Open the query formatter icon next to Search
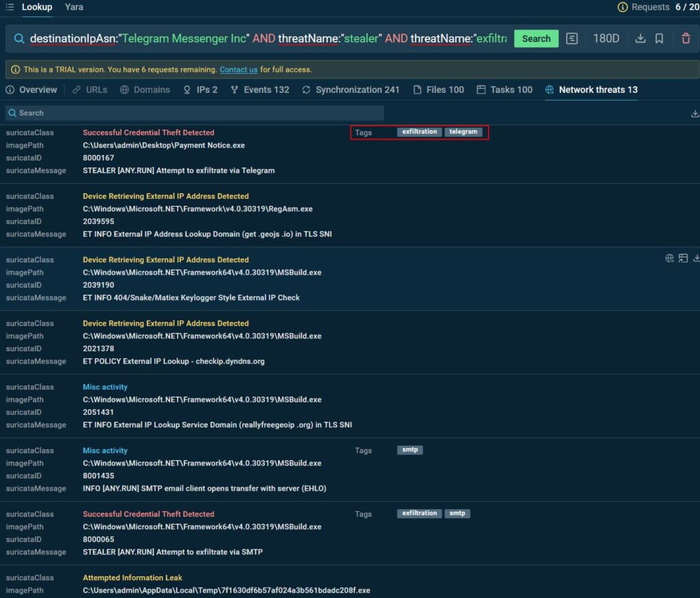 tap(572, 38)
